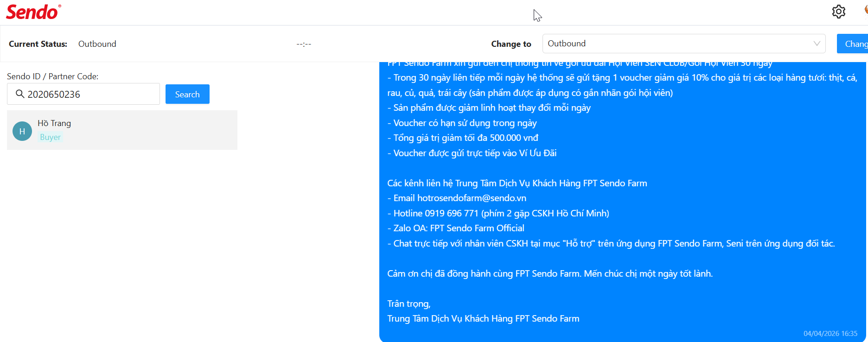Expand the status dropdown arrow

pyautogui.click(x=817, y=44)
